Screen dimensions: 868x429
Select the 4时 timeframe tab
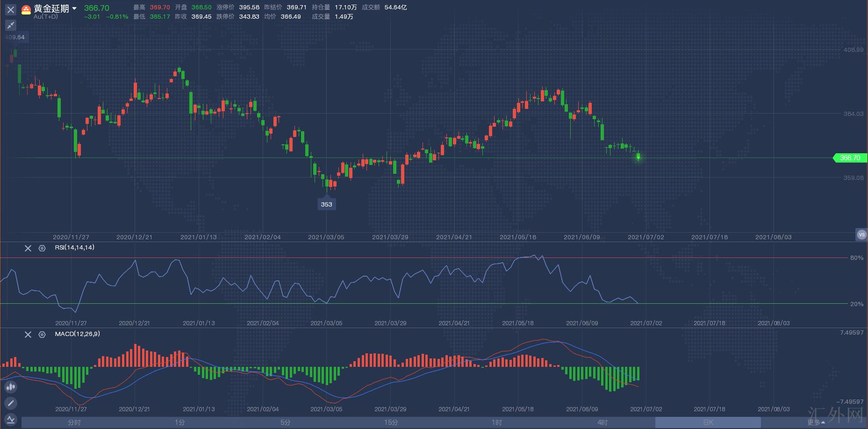click(x=603, y=422)
